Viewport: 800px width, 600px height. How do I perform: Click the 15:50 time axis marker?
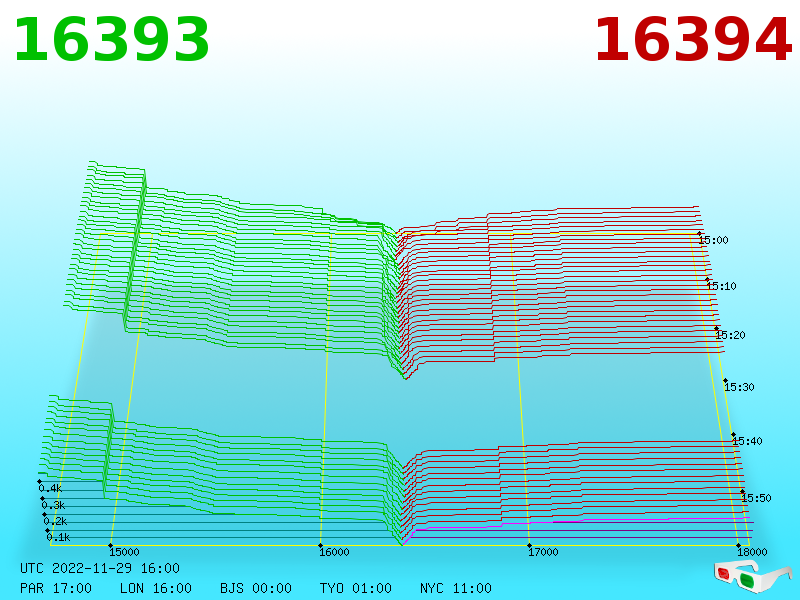(756, 498)
